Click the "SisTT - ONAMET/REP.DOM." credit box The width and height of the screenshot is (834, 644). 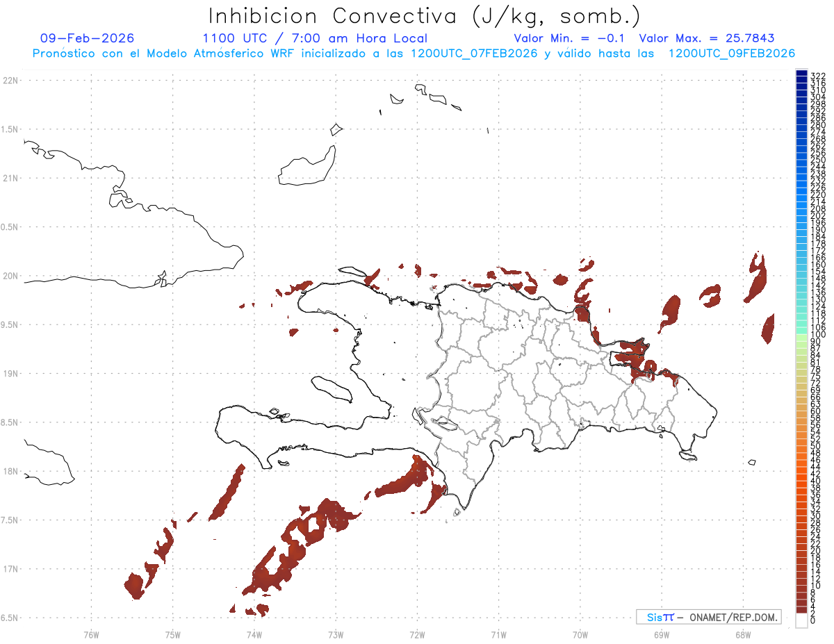tap(708, 617)
